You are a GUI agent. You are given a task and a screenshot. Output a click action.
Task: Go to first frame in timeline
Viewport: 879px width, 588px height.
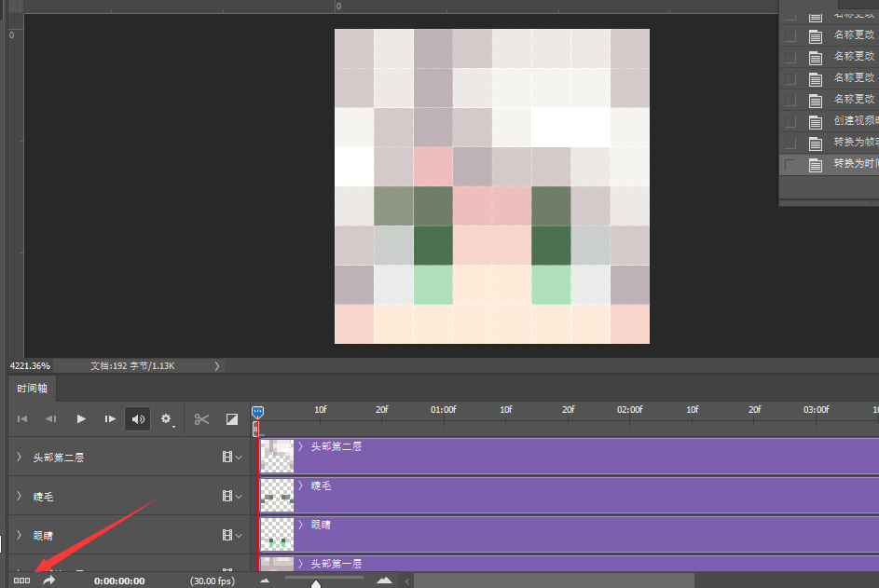click(22, 418)
